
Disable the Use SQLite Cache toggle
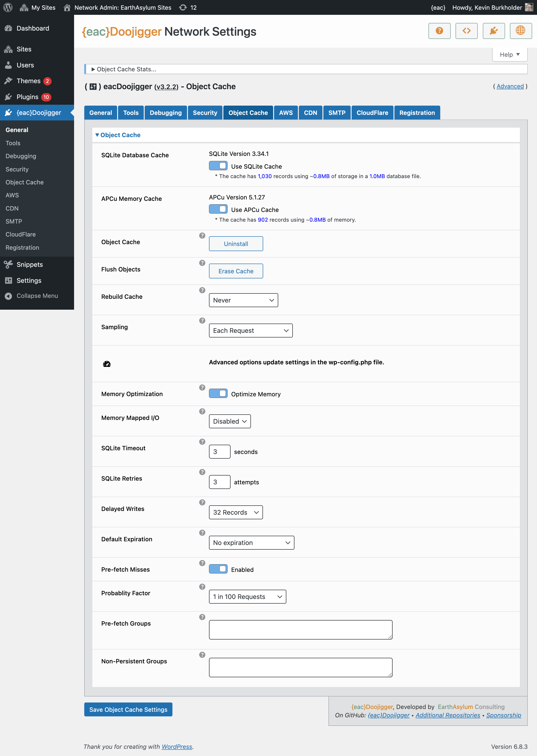click(x=218, y=165)
